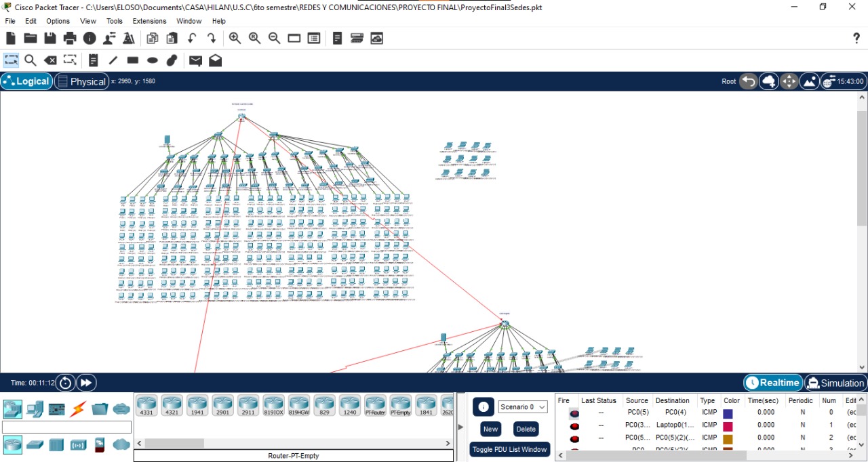
Task: Open the Options menu
Action: [x=58, y=21]
